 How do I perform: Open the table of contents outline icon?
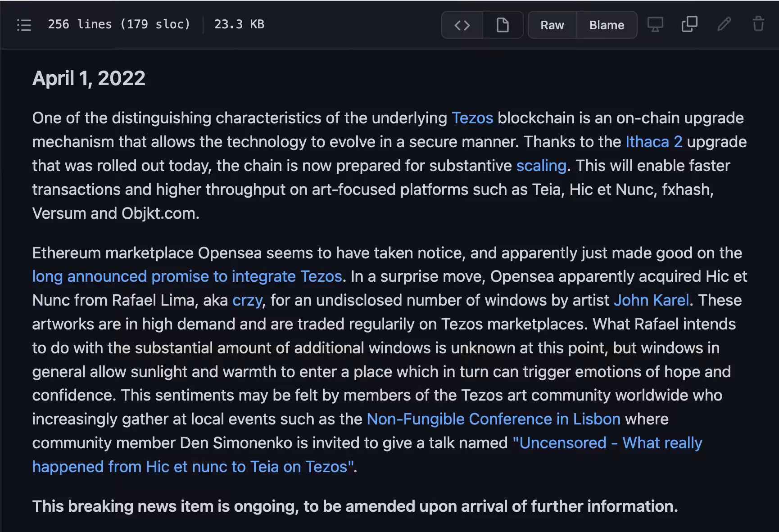point(24,25)
